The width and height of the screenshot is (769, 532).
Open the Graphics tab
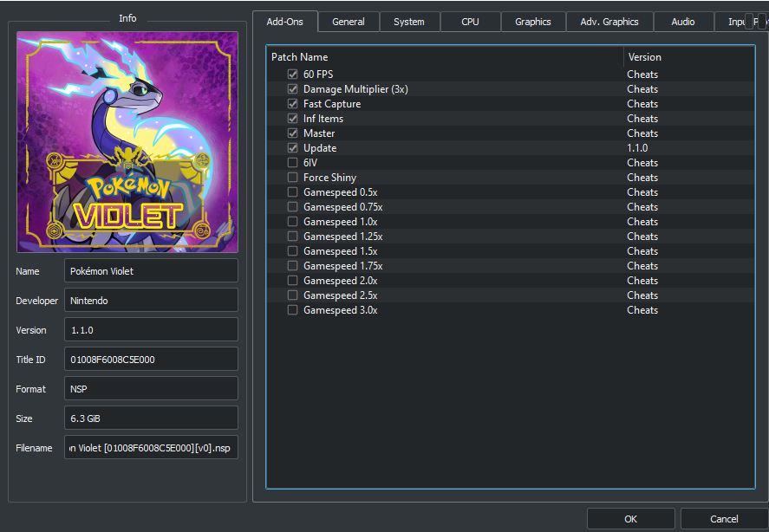pos(532,22)
